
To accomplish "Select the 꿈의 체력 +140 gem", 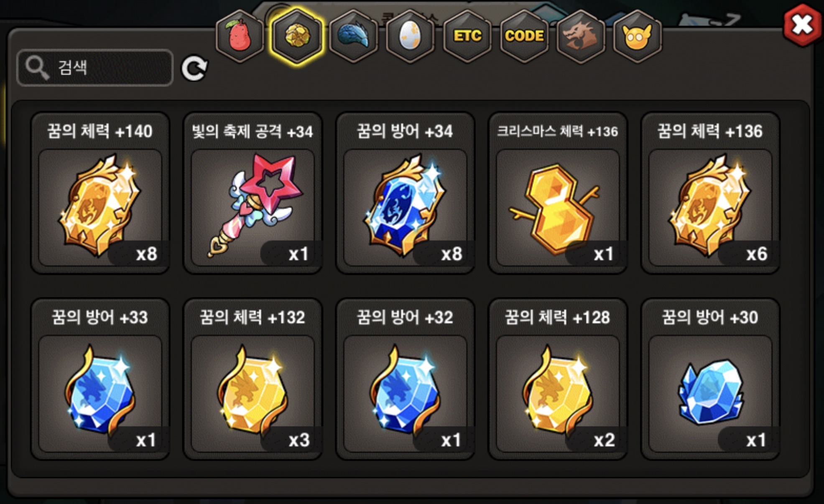I will (100, 193).
